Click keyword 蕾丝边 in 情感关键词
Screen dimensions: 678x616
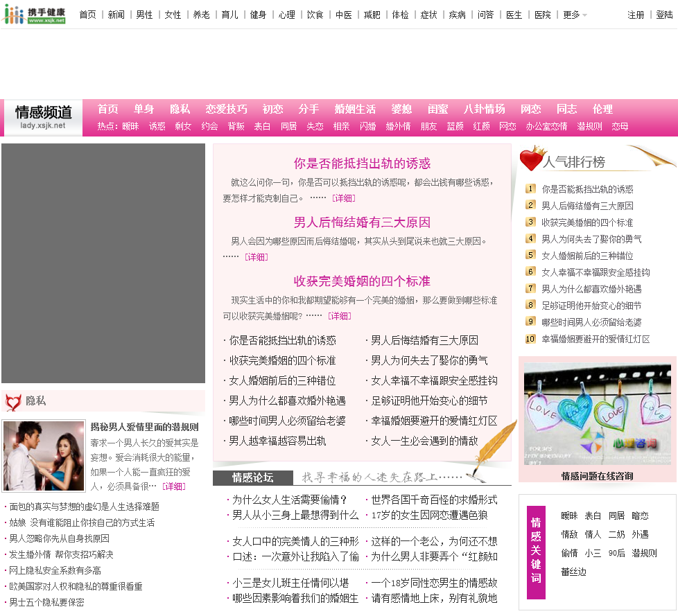(x=573, y=572)
